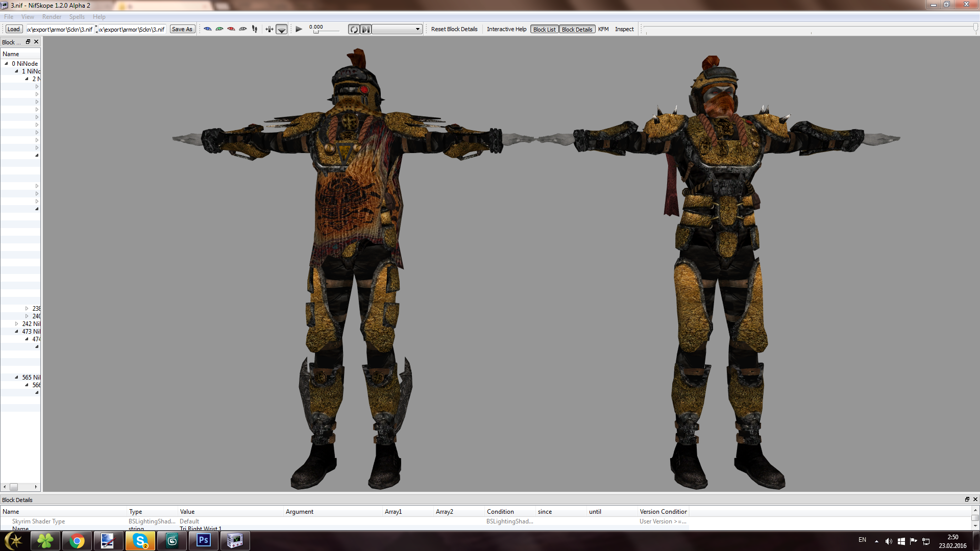Viewport: 980px width, 551px height.
Task: Float the Block Details panel
Action: point(967,499)
